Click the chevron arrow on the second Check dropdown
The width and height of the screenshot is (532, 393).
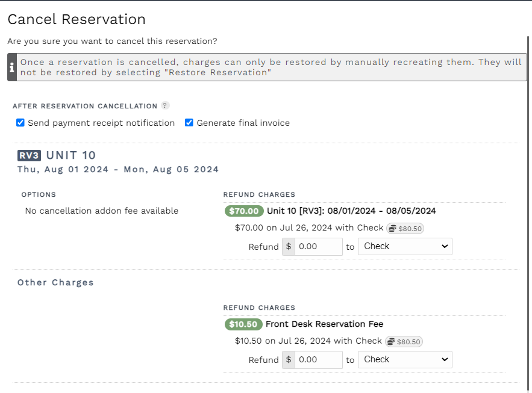click(444, 359)
